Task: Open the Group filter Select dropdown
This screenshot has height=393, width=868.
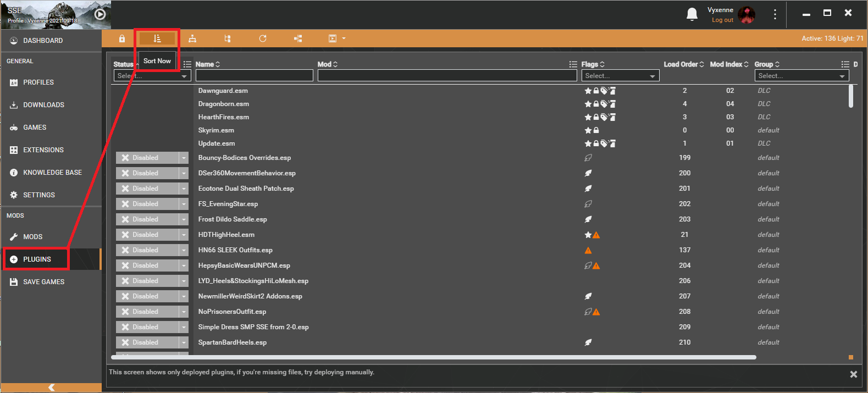Action: 801,76
